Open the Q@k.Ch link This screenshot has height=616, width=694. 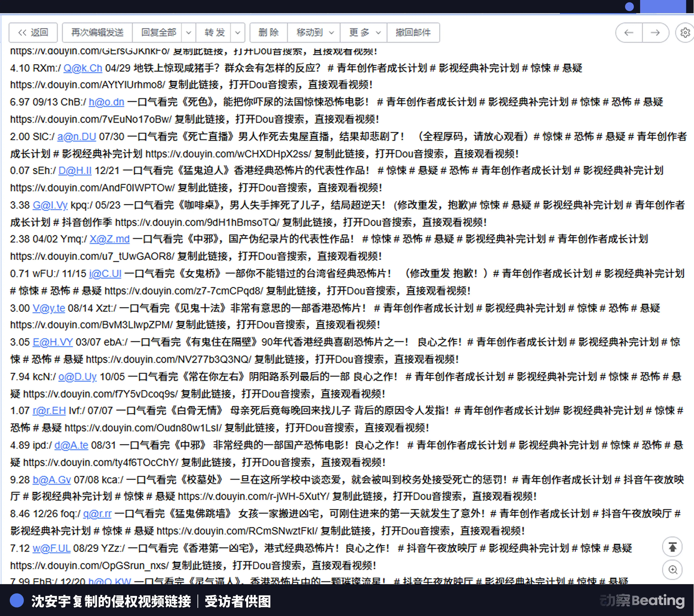pyautogui.click(x=83, y=68)
